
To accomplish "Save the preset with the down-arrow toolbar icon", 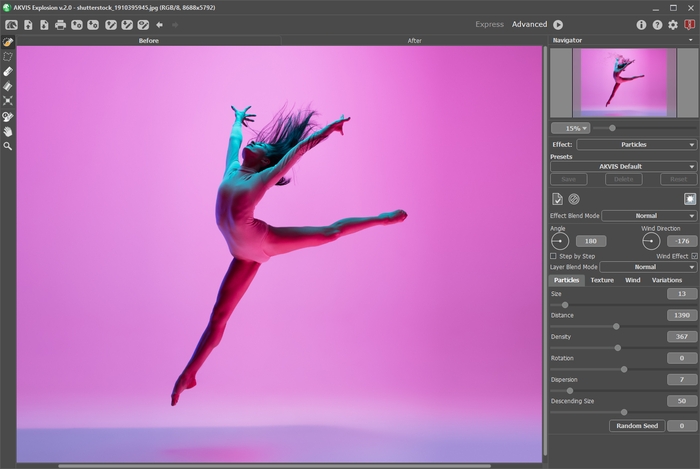I will [x=93, y=25].
